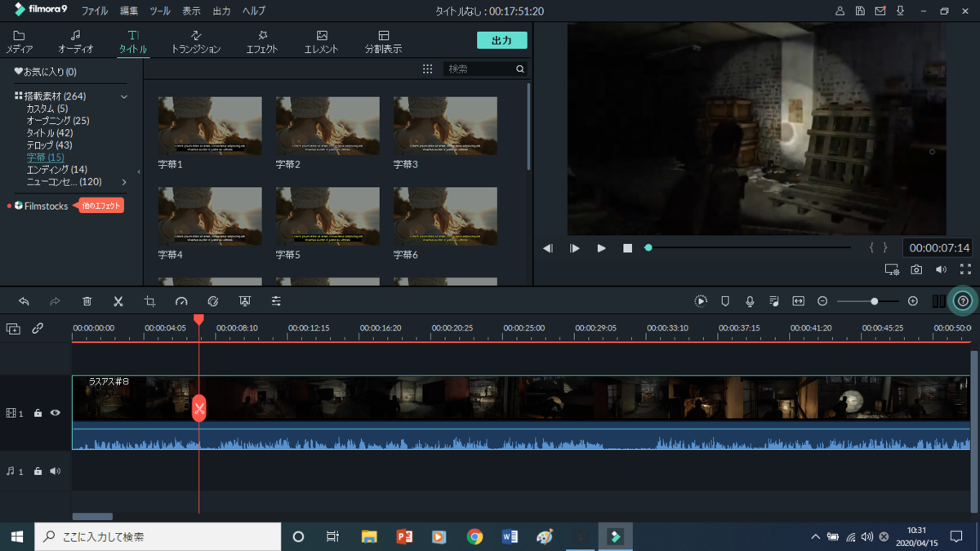Zoom in the timeline with the plus icon

pyautogui.click(x=913, y=301)
